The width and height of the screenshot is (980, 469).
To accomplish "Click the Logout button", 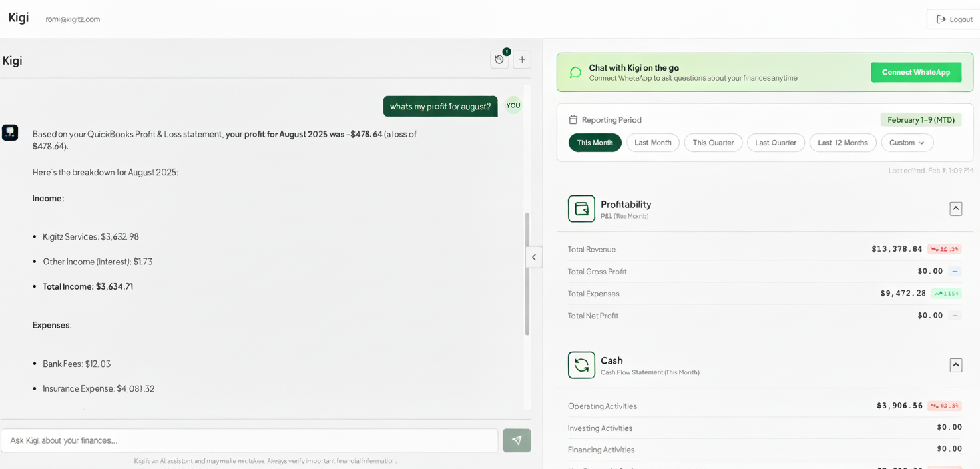I will (x=954, y=19).
